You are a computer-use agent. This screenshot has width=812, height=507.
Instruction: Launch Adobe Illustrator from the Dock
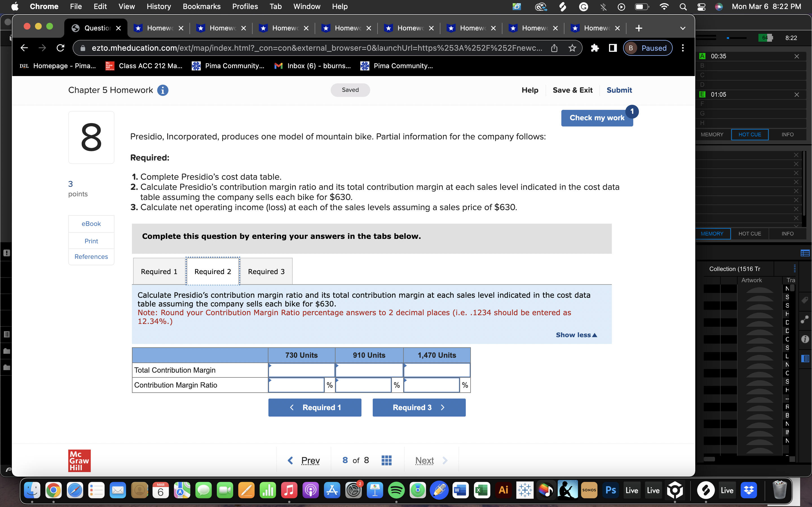tap(503, 490)
